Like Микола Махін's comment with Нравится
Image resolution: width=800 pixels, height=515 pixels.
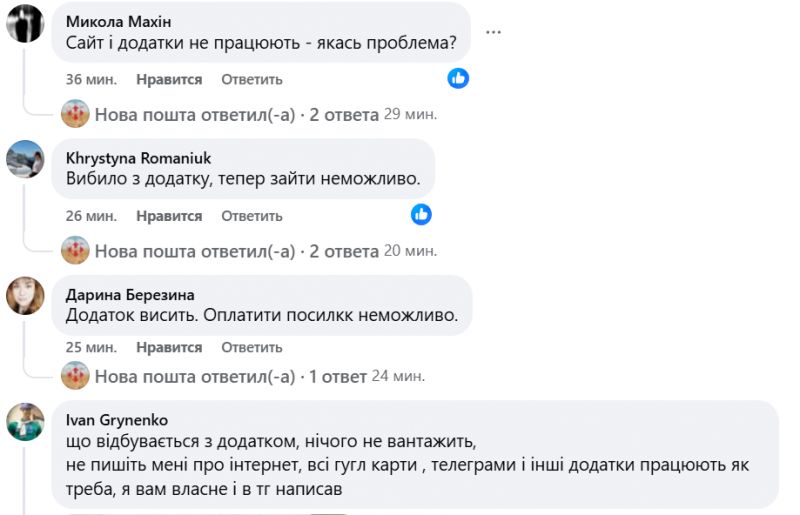(x=169, y=79)
